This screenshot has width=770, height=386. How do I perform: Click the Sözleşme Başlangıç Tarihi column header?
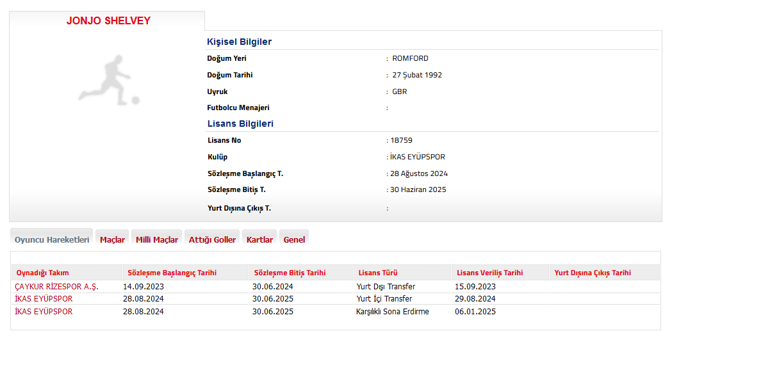[x=172, y=273]
